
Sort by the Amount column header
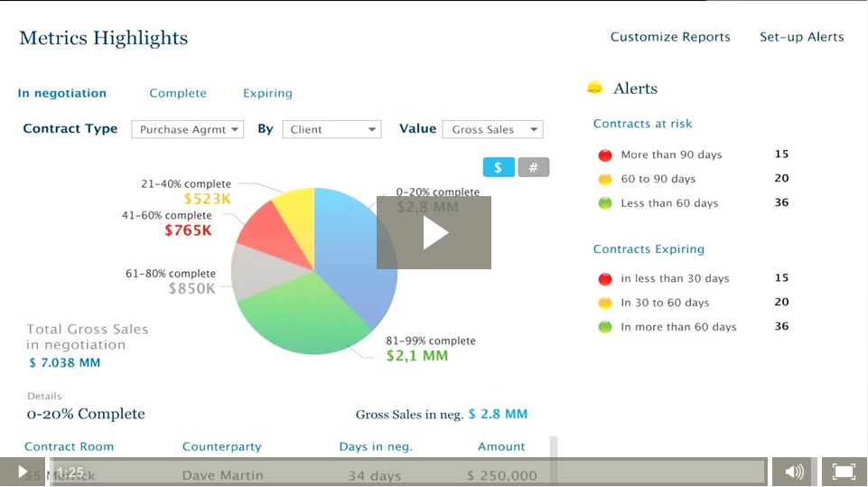point(501,446)
